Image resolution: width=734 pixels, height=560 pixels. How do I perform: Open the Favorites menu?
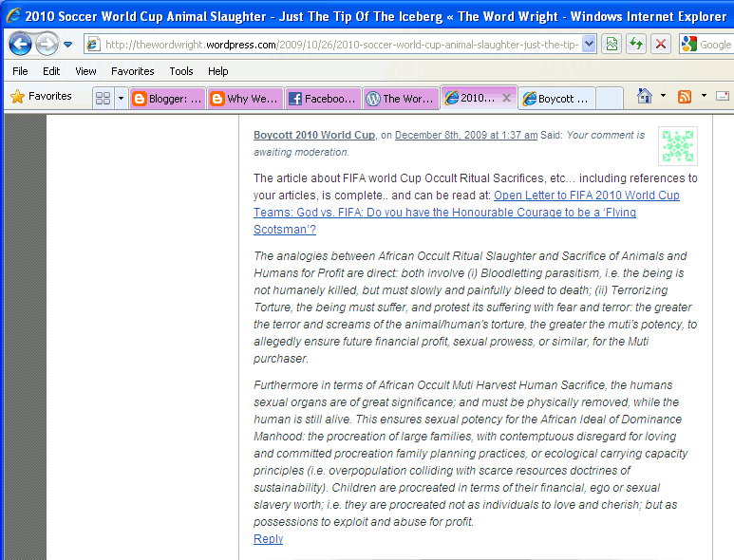tap(133, 71)
